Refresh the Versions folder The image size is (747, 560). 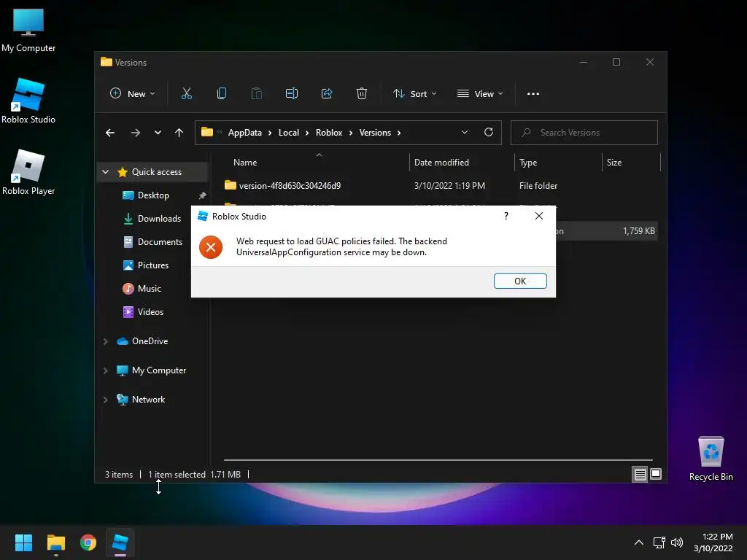tap(489, 133)
